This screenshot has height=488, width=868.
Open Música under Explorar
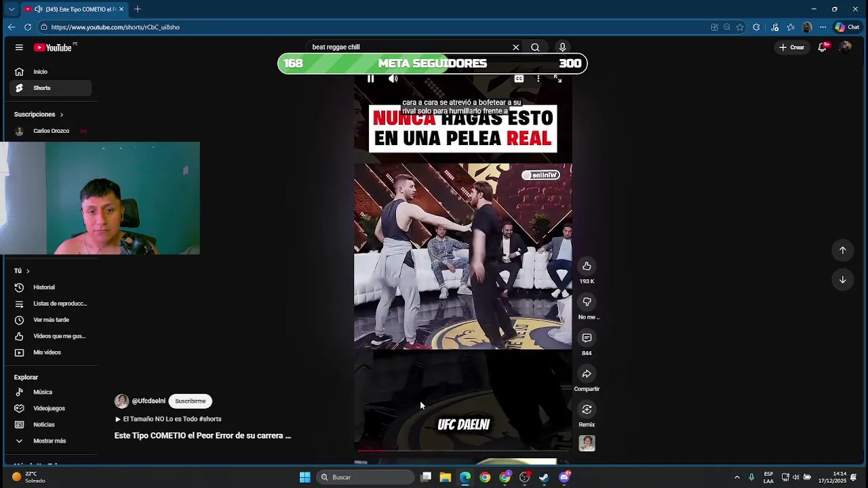pos(51,392)
